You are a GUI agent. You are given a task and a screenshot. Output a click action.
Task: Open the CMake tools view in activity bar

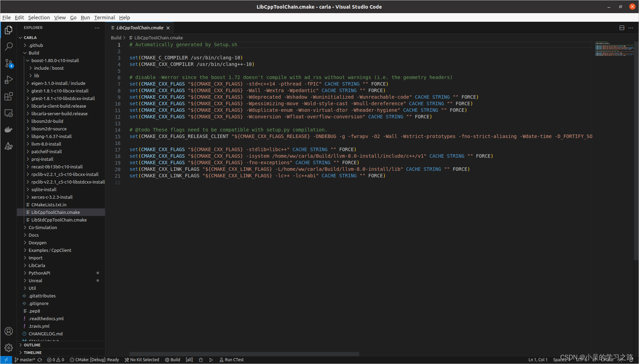(9, 146)
